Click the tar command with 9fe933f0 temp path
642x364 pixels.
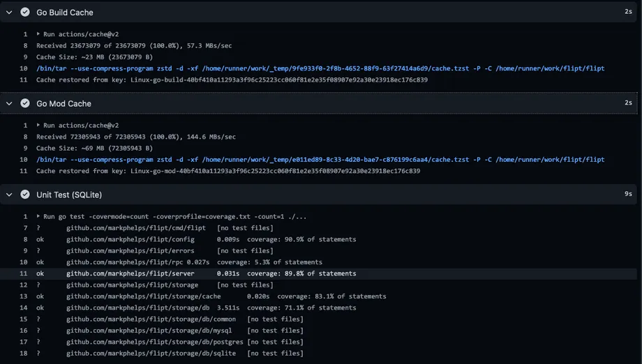click(320, 68)
